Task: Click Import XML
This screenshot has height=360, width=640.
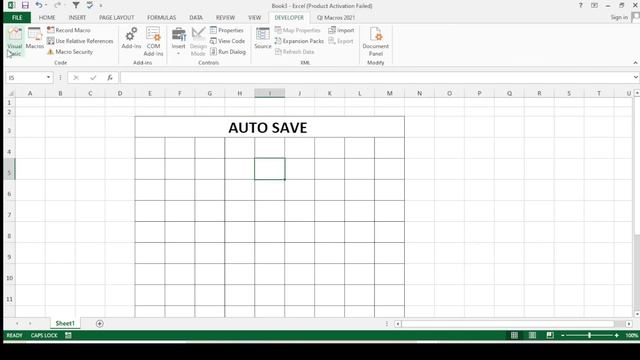Action: (x=341, y=30)
